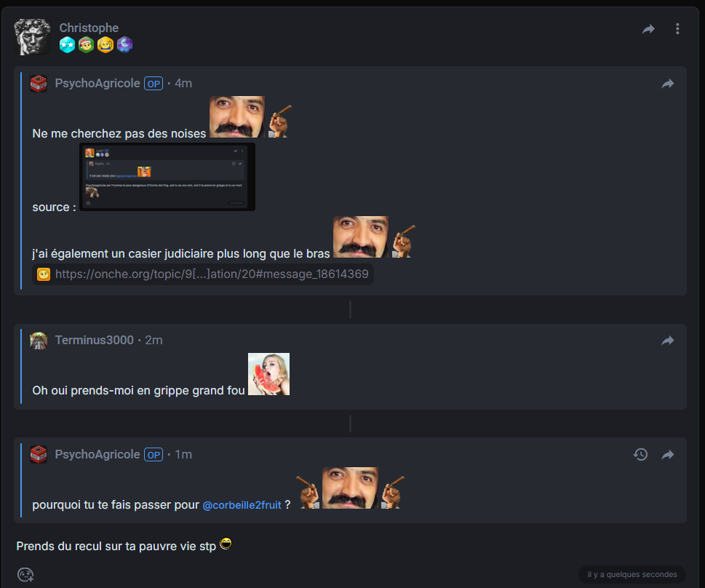This screenshot has height=588, width=705.
Task: Select the text 'Ne me cherchez pas des noises'
Action: click(x=119, y=134)
